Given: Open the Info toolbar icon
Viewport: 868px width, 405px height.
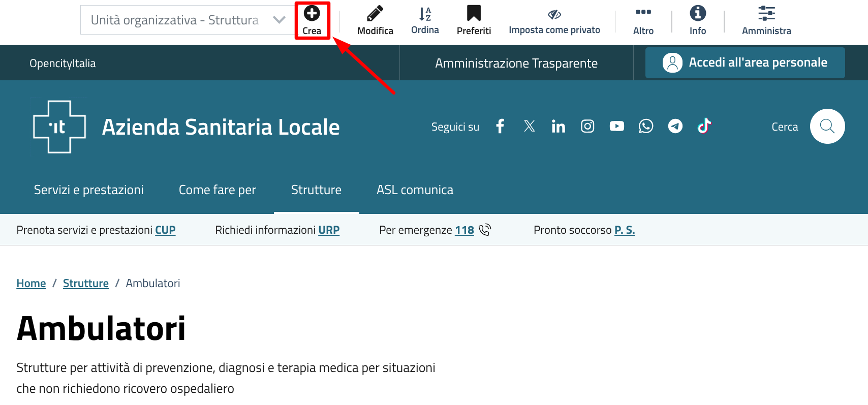Looking at the screenshot, I should click(x=697, y=14).
